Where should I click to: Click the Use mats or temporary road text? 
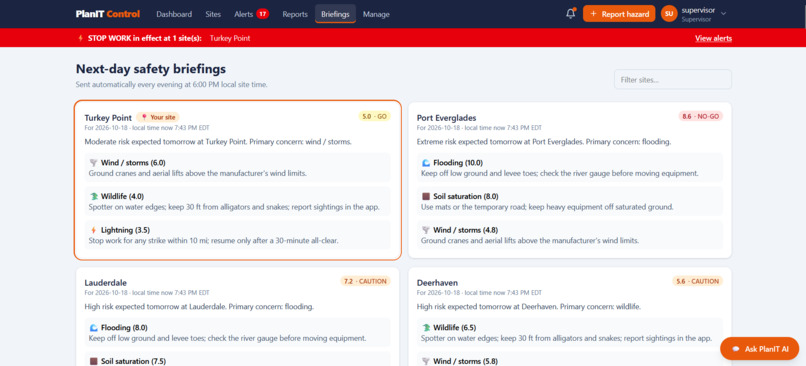point(547,207)
